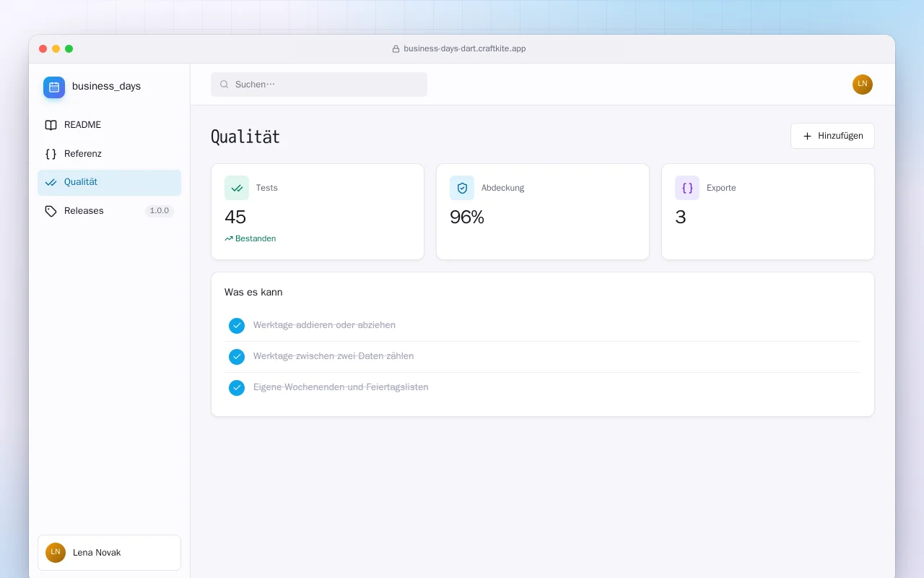The height and width of the screenshot is (578, 924).
Task: Click the Tests double-check icon
Action: (x=237, y=188)
